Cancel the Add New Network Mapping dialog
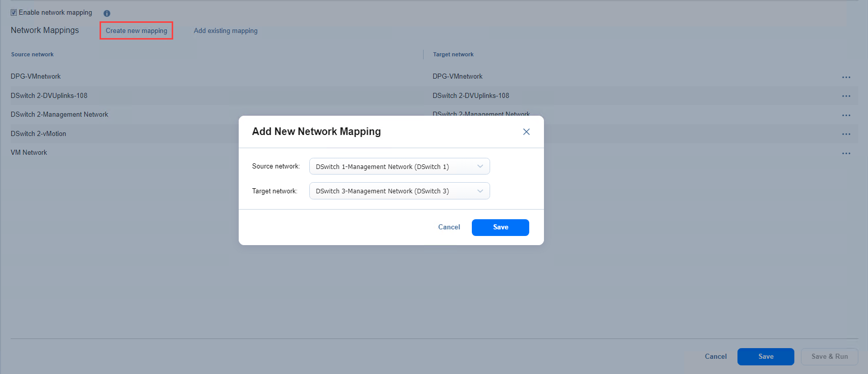The image size is (868, 374). [x=449, y=227]
